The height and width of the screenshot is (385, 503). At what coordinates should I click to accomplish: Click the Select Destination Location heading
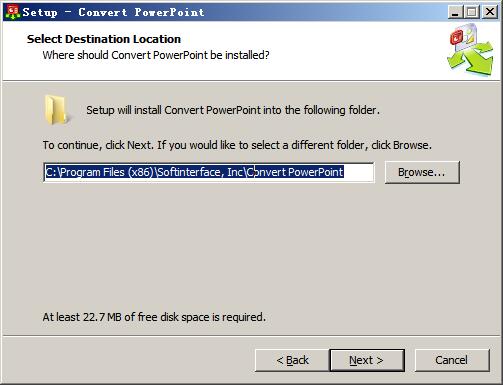tap(104, 39)
